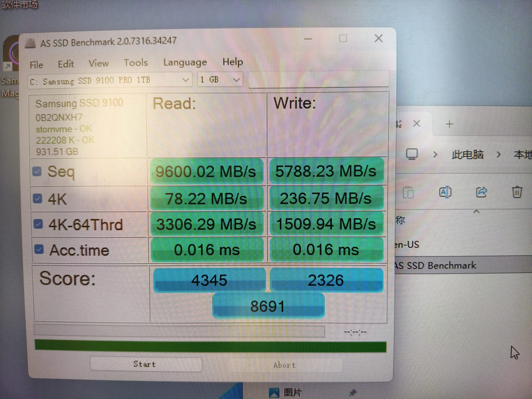Add a new File Explorer tab
This screenshot has height=399, width=532.
pos(449,124)
